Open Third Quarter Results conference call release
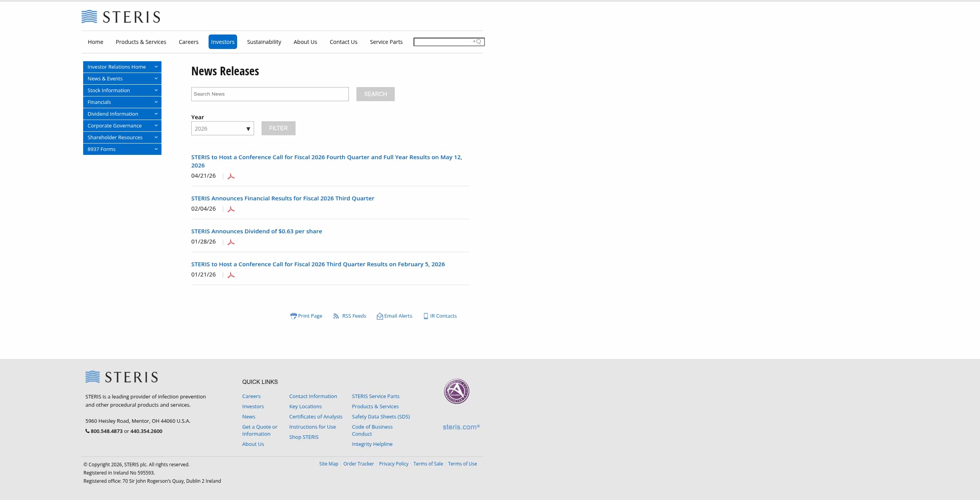980x500 pixels. click(318, 264)
